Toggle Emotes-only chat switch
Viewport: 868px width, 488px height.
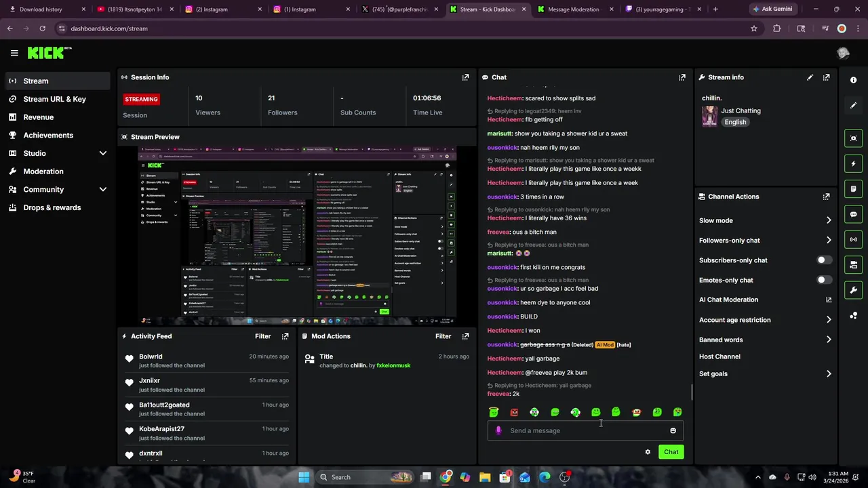[x=824, y=280]
